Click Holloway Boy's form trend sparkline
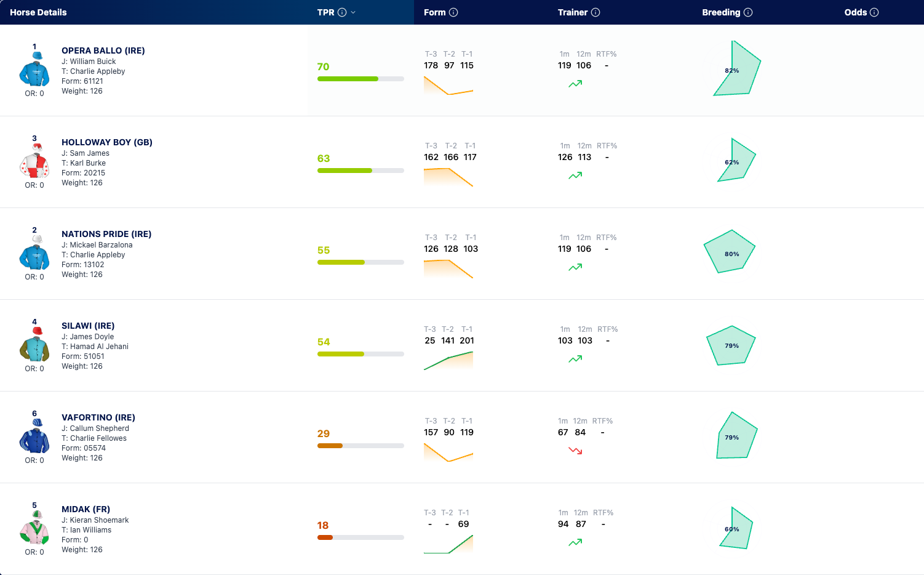 448,177
